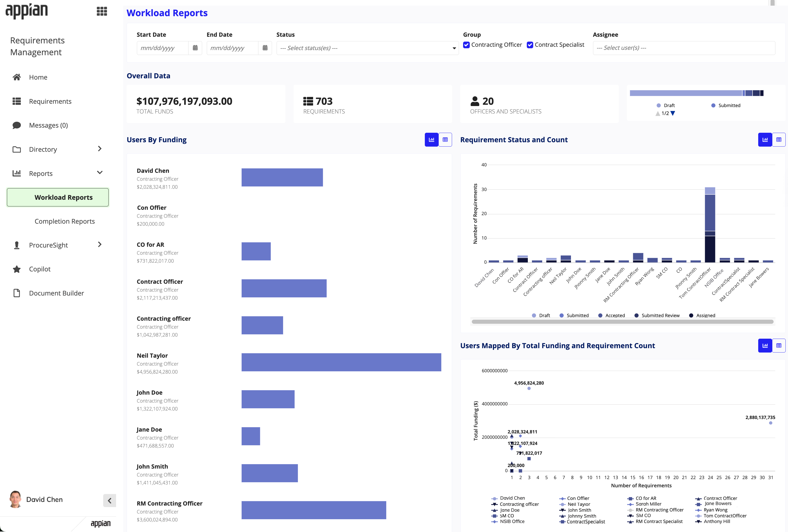Open Copilot from the sidebar

tap(40, 269)
